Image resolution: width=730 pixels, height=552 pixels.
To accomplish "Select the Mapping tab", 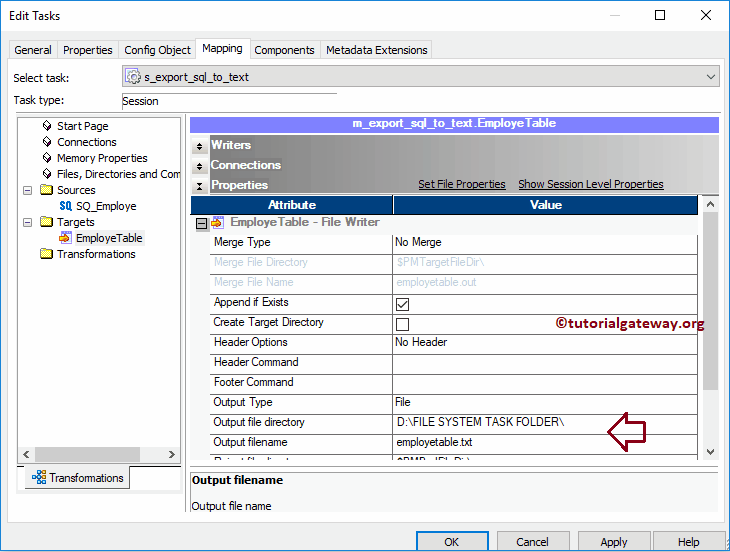I will (222, 48).
